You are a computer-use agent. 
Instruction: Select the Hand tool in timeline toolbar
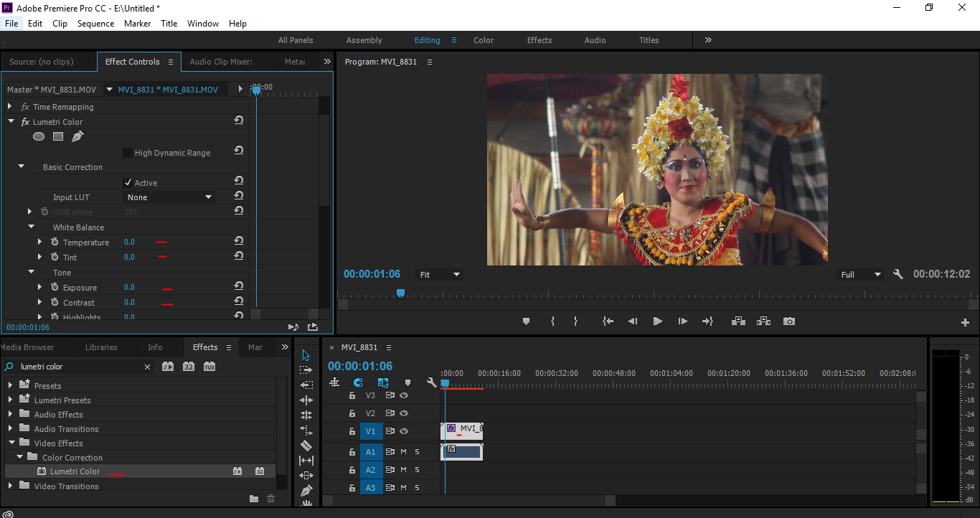click(x=306, y=504)
